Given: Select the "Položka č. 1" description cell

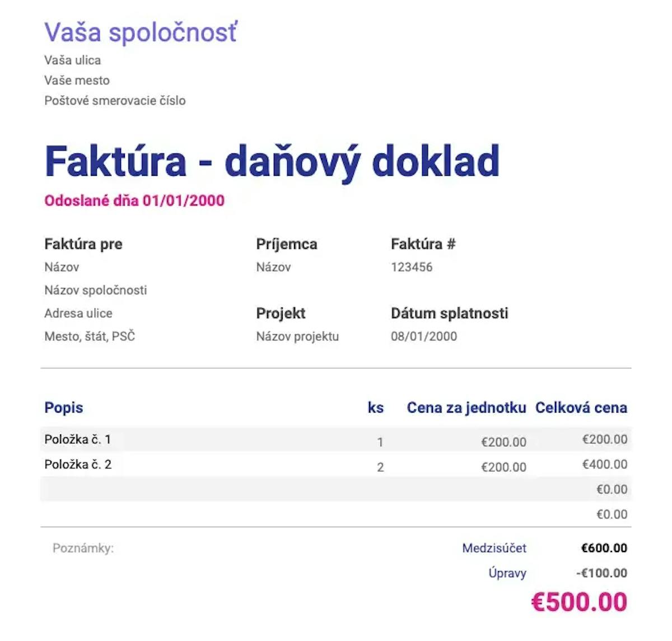Looking at the screenshot, I should (78, 439).
